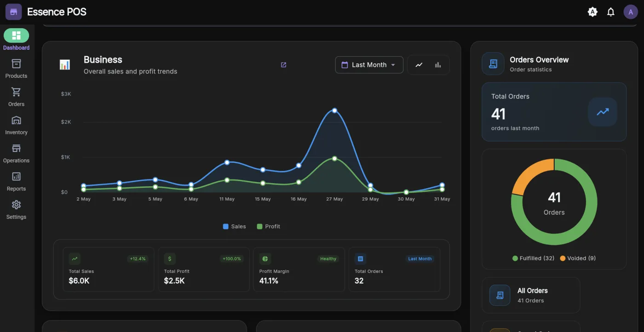Switch to line chart view
The image size is (644, 332).
point(419,65)
